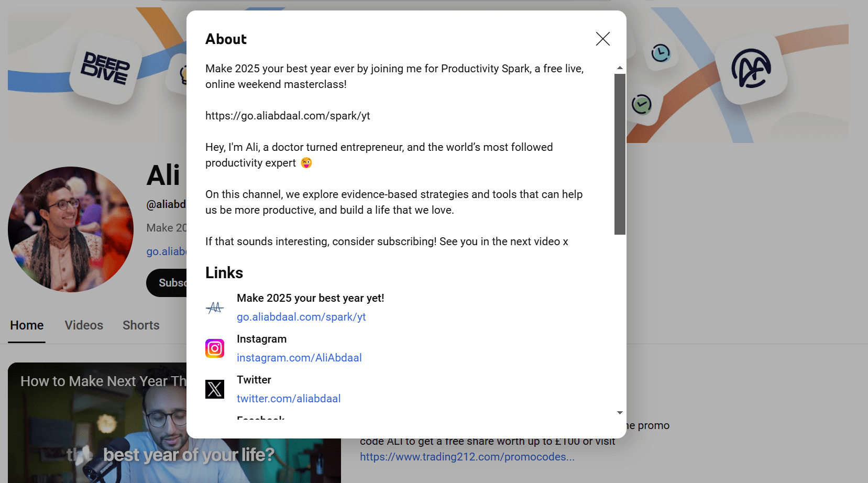This screenshot has width=868, height=483.
Task: Click the Facebook links entry
Action: (260, 418)
